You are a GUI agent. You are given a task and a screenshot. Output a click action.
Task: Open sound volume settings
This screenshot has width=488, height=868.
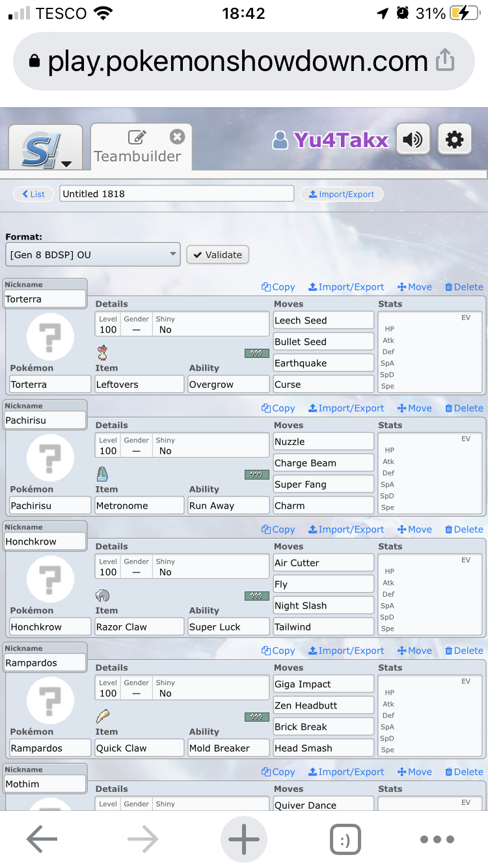pos(413,140)
